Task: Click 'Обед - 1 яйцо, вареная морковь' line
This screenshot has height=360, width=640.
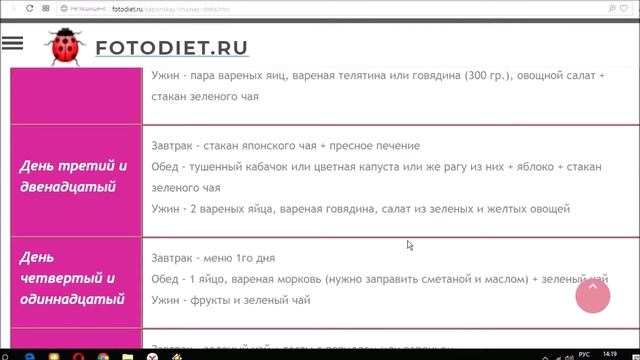Action: tap(380, 279)
